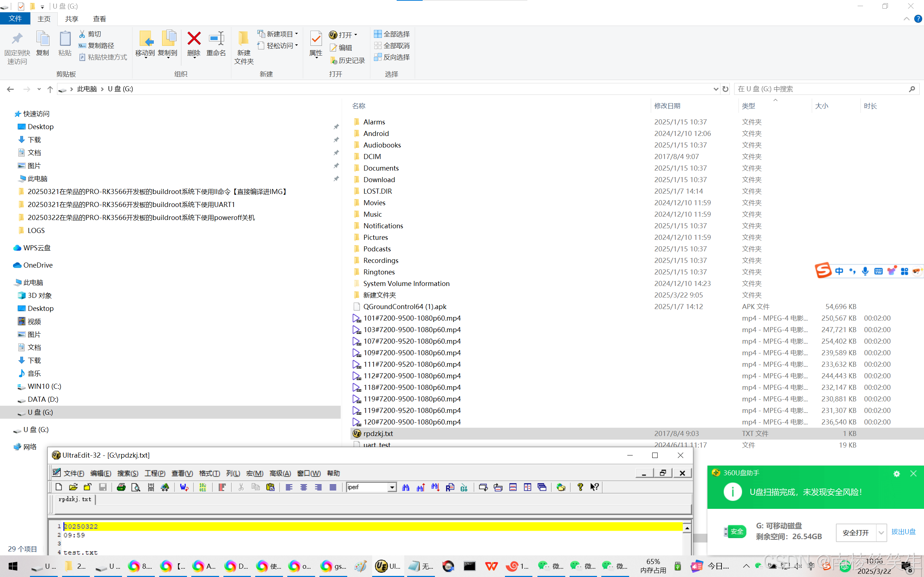Click UltraEdit paste clipboard icon
The width and height of the screenshot is (924, 577).
click(x=270, y=487)
